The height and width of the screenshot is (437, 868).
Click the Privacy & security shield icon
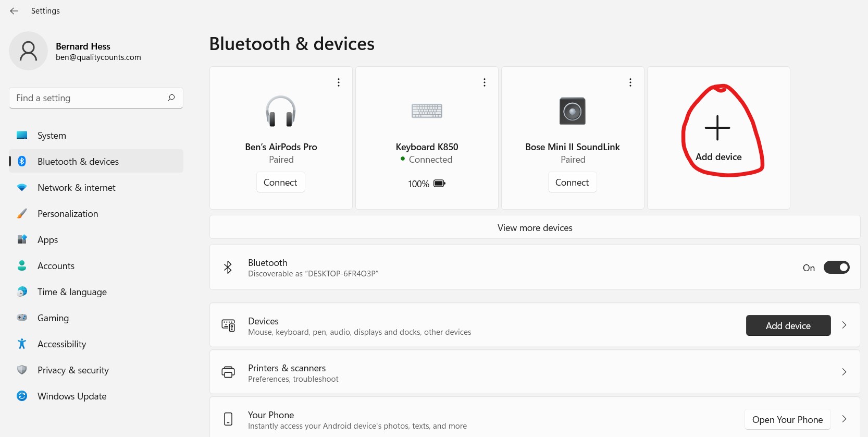point(22,370)
